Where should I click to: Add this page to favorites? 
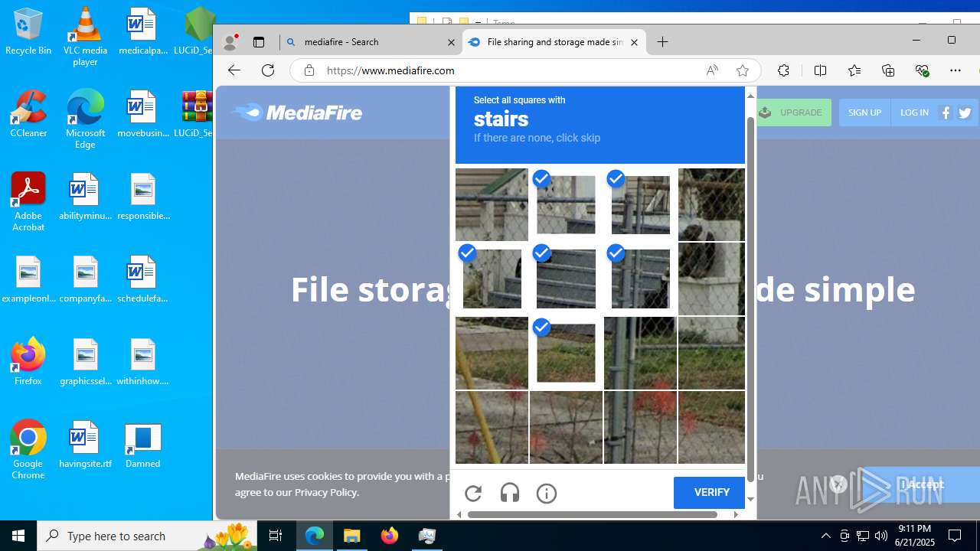[742, 70]
